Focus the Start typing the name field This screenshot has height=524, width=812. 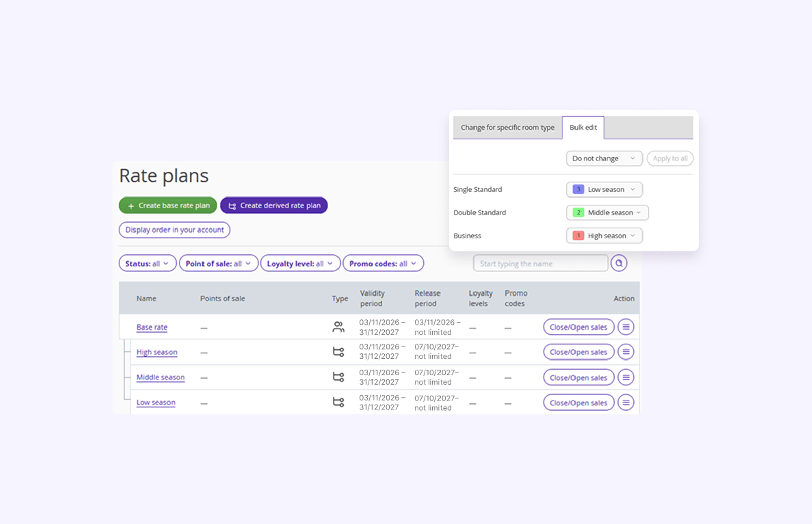pos(540,263)
